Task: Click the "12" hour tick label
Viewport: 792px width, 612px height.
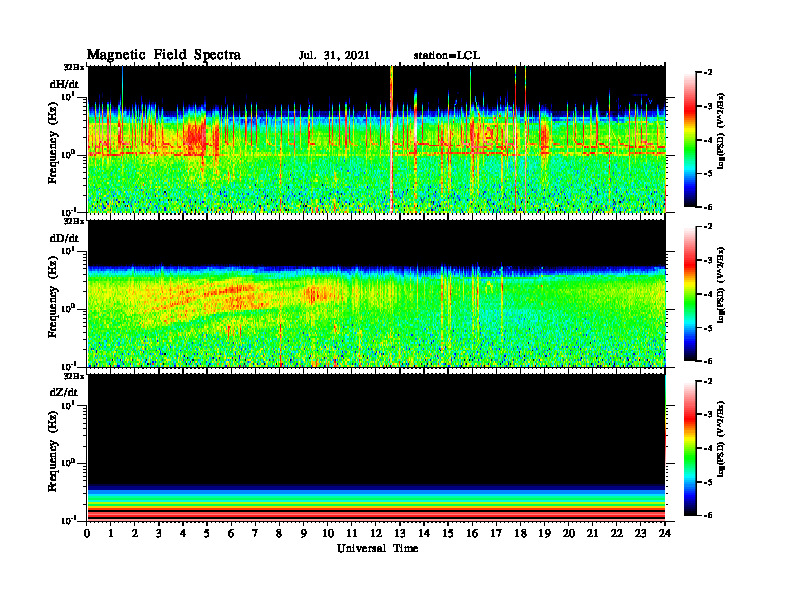Action: pyautogui.click(x=376, y=533)
